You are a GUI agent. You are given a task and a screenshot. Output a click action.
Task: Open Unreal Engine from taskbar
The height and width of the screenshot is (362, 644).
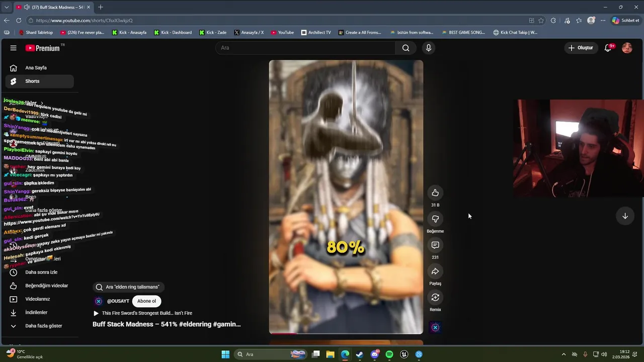[404, 354]
